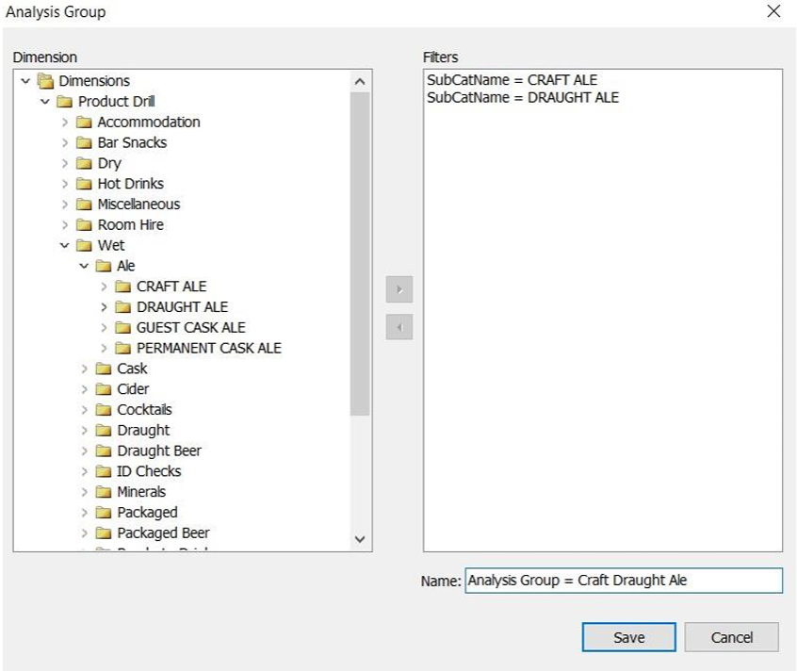Save the analysis group
Screen dimensions: 797x672
[x=628, y=637]
